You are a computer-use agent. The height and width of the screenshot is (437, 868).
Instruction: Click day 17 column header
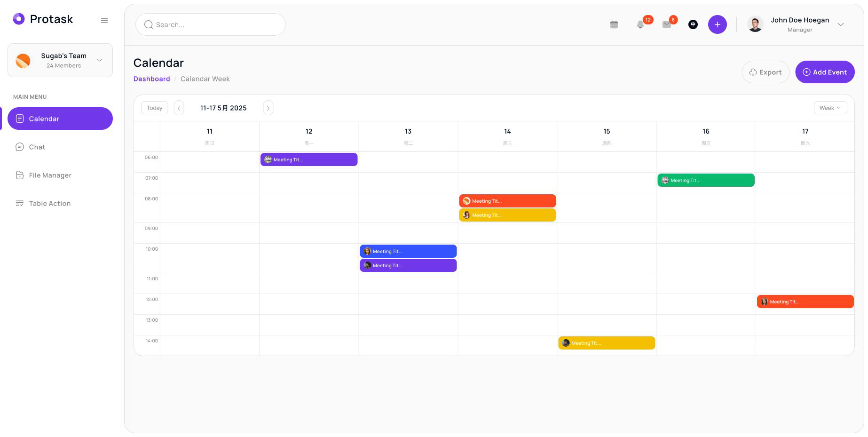click(805, 136)
